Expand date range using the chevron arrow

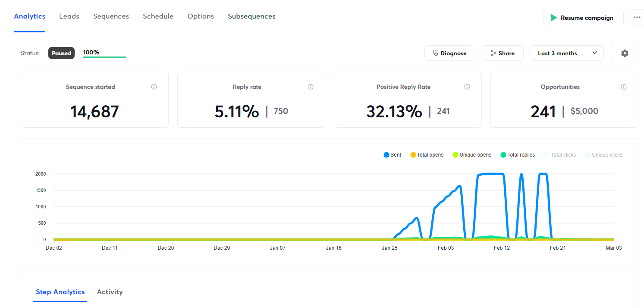595,53
